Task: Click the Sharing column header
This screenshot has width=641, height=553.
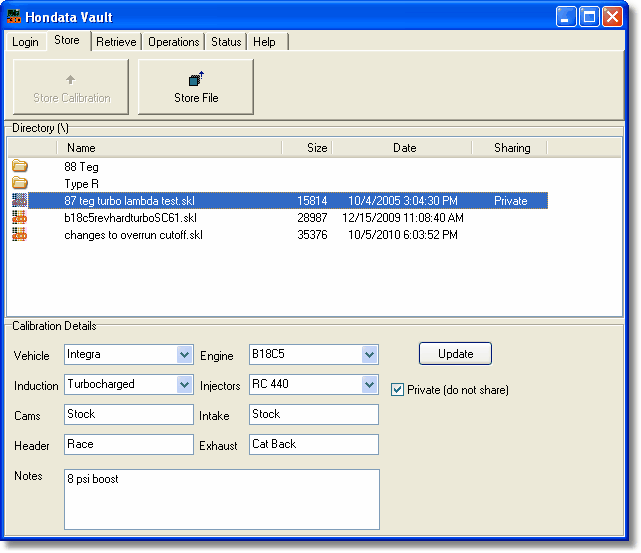Action: pyautogui.click(x=509, y=148)
